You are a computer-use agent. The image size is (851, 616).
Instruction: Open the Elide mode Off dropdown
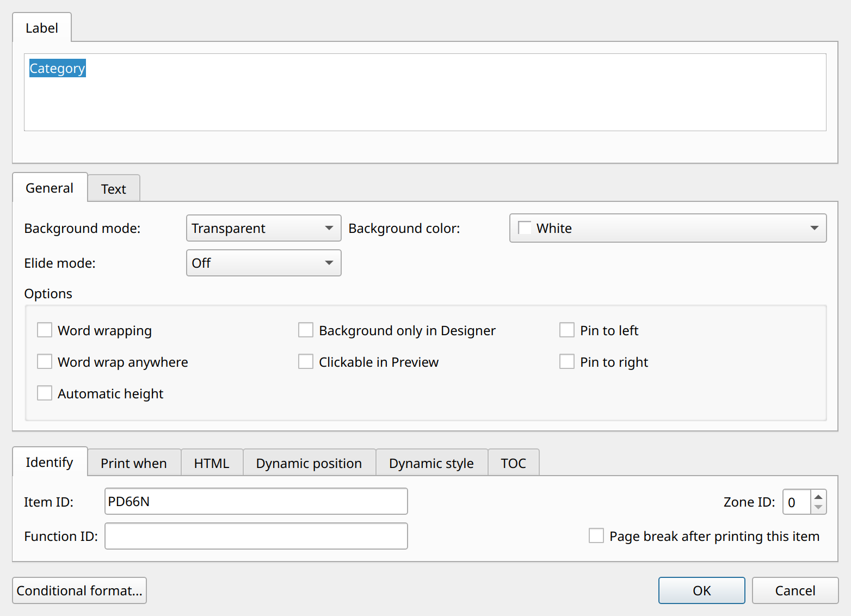pyautogui.click(x=264, y=263)
